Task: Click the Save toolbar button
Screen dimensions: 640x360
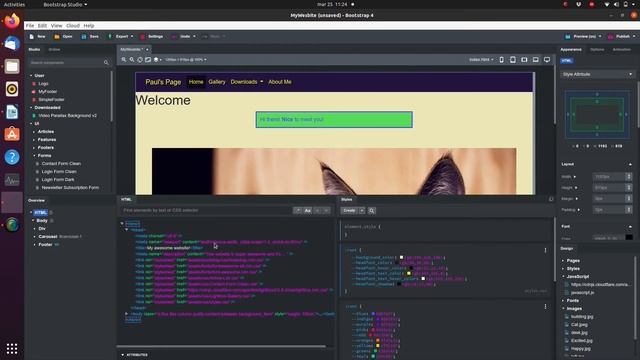Action: pos(90,36)
